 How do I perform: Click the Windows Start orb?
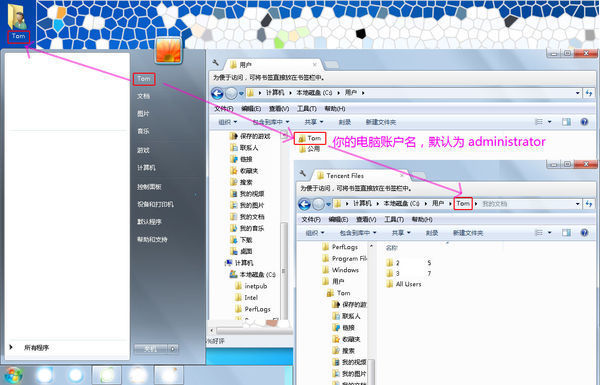pyautogui.click(x=13, y=375)
